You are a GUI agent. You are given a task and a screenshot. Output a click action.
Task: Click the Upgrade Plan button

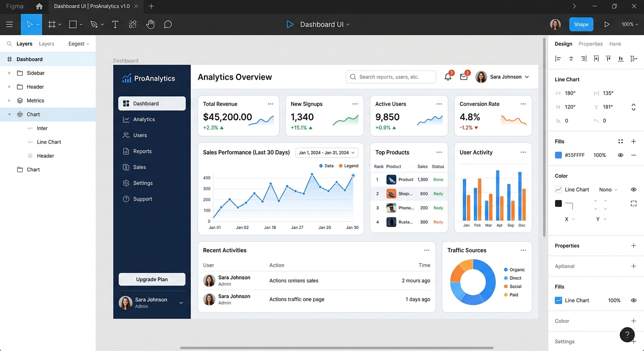(x=152, y=279)
